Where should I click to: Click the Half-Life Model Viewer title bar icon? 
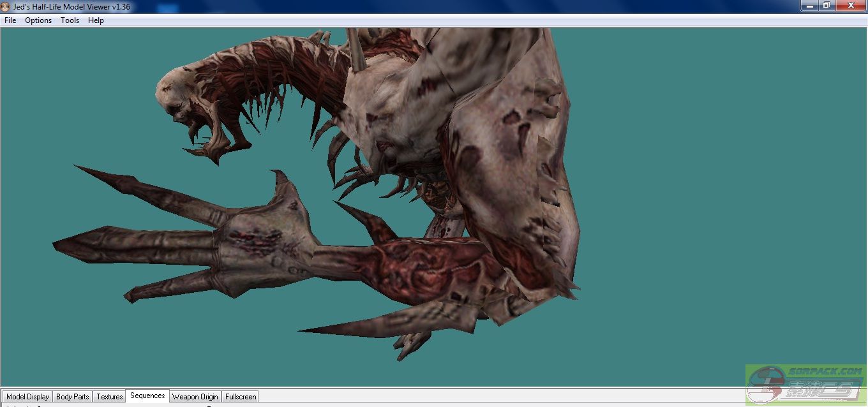coord(6,6)
